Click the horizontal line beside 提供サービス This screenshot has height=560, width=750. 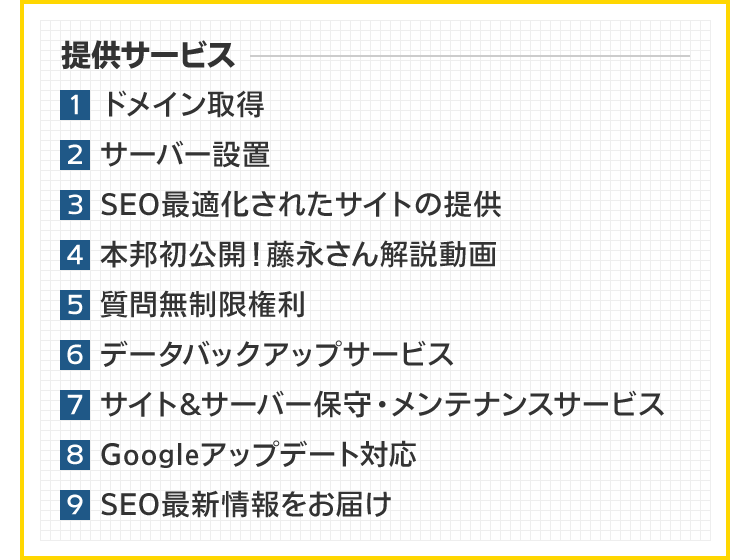(470, 55)
